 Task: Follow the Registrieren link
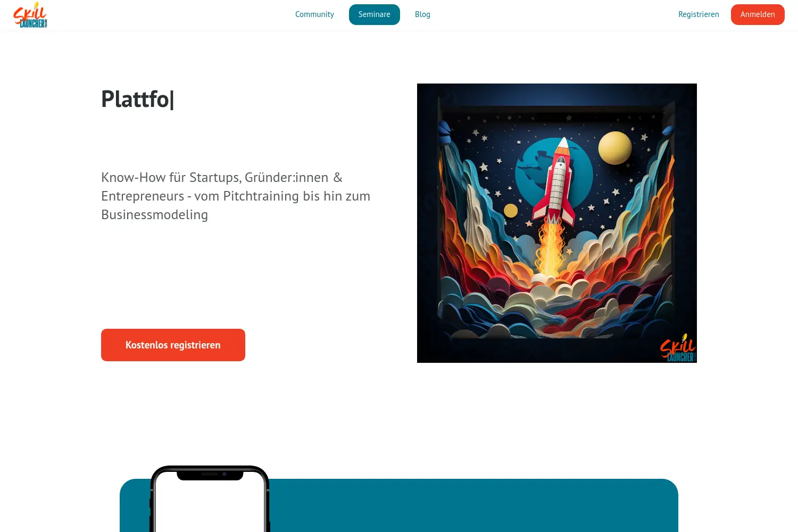click(699, 14)
